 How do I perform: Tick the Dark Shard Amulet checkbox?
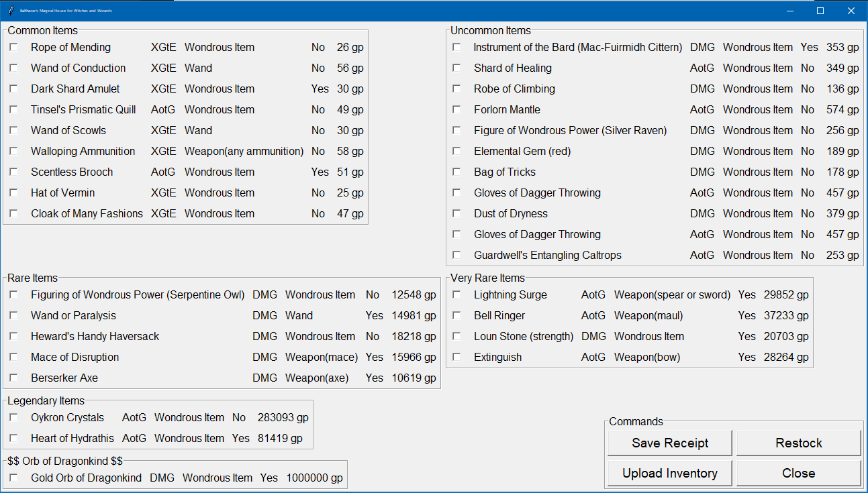pyautogui.click(x=13, y=89)
